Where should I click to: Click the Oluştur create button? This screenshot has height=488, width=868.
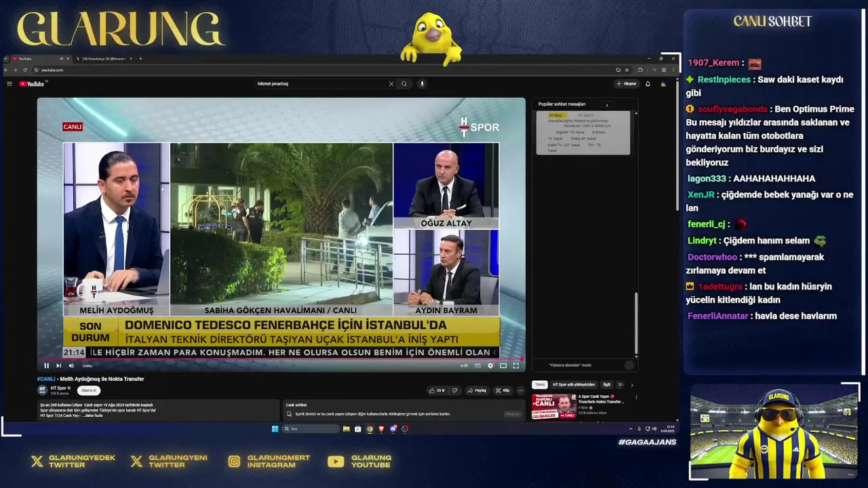[x=627, y=84]
